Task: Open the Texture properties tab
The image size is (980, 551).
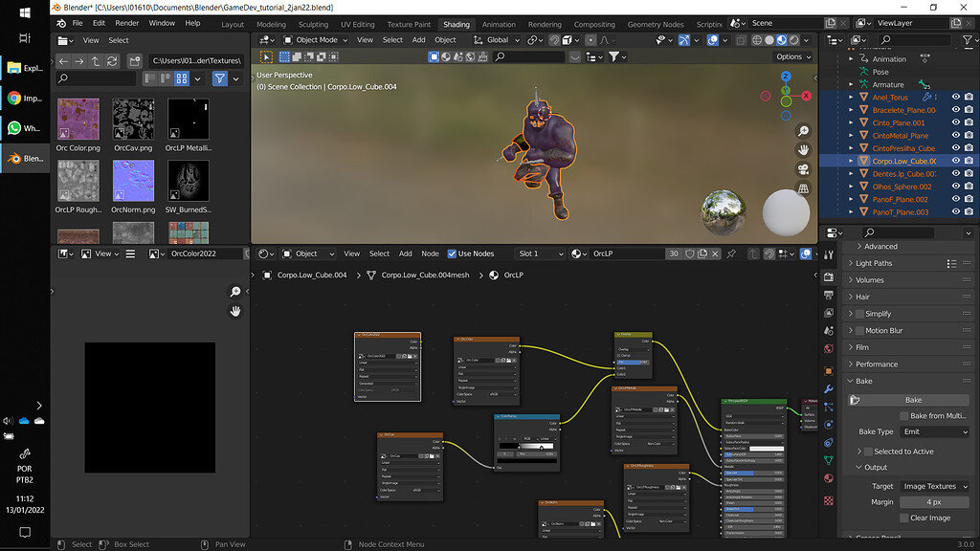Action: coord(829,500)
